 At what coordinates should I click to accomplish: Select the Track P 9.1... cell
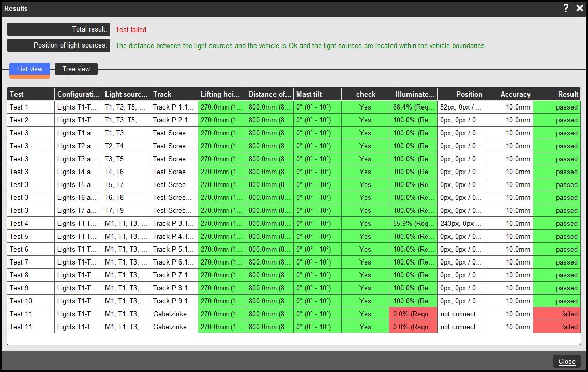click(x=174, y=301)
